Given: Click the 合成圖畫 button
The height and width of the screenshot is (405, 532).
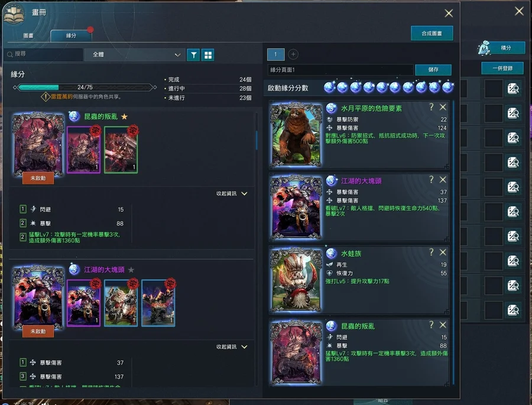Looking at the screenshot, I should pyautogui.click(x=432, y=33).
